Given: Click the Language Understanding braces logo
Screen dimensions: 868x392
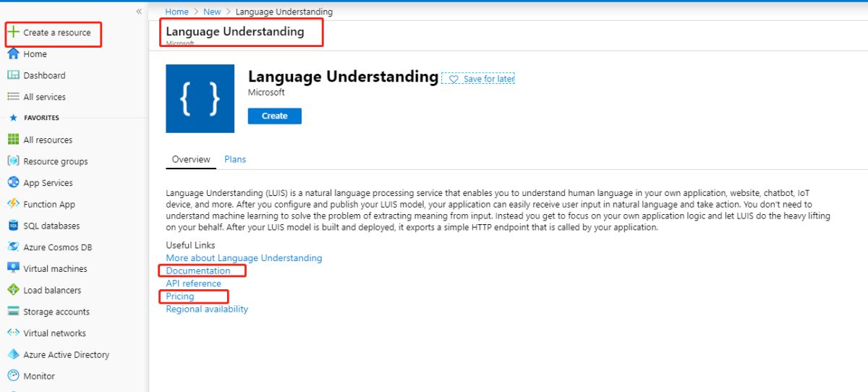Looking at the screenshot, I should (200, 98).
